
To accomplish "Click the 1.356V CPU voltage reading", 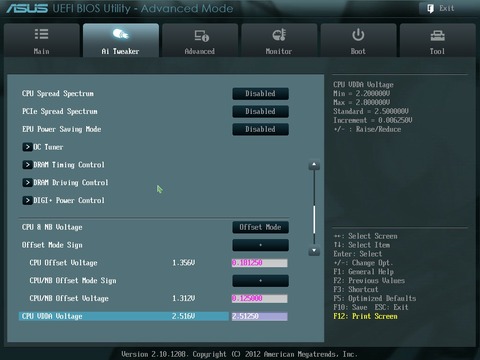I will (184, 263).
